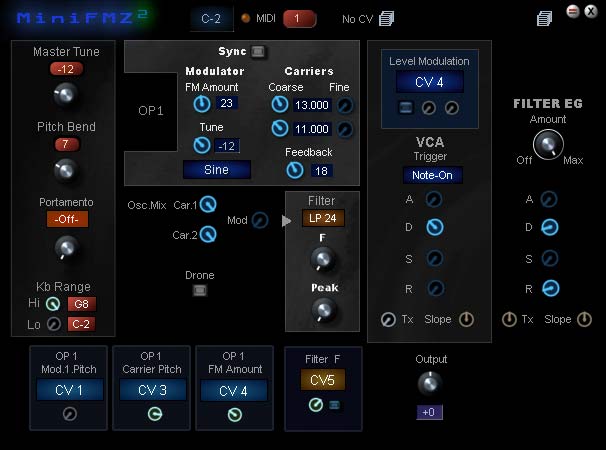
Task: Open the Filter F CV5 selector
Action: tap(323, 380)
